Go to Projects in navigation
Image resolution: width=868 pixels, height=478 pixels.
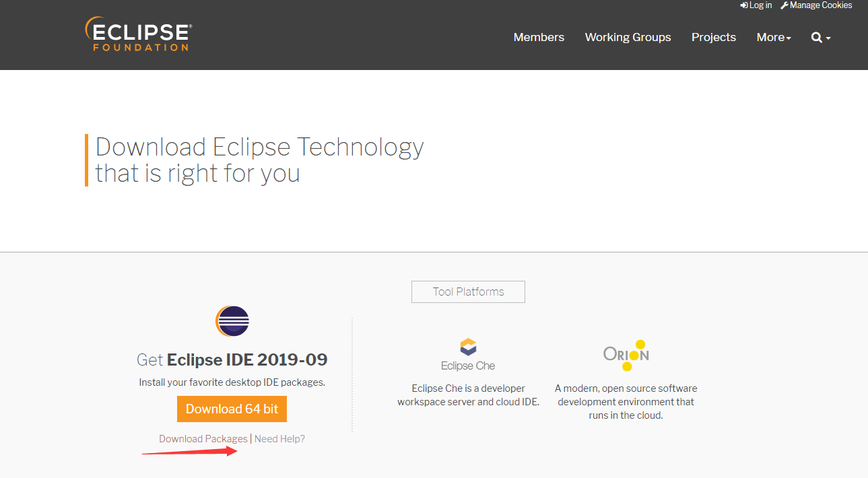coord(713,38)
